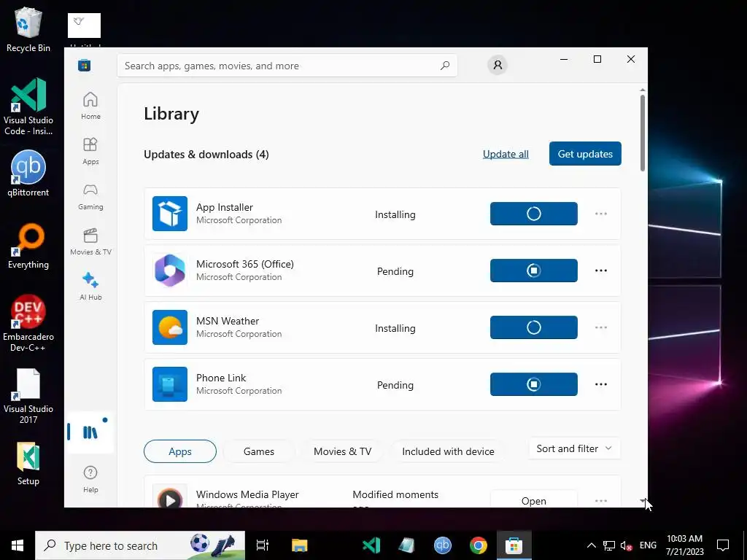Click the Microsoft 365 (Office) app icon

pyautogui.click(x=170, y=271)
